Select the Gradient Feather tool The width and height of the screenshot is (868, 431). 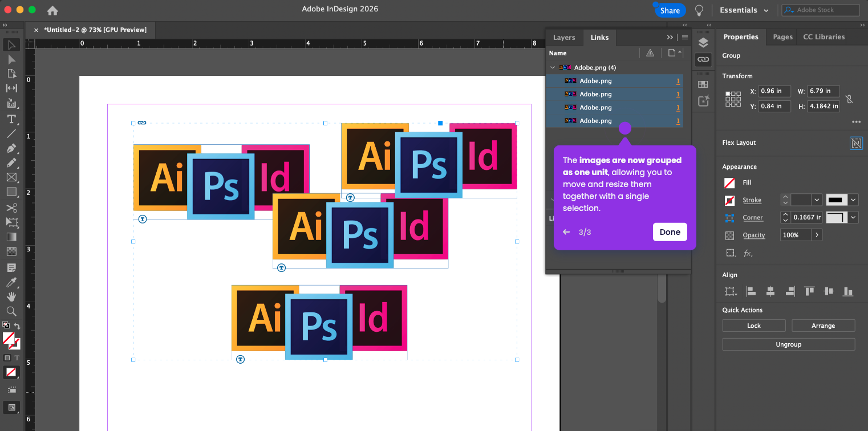point(11,251)
